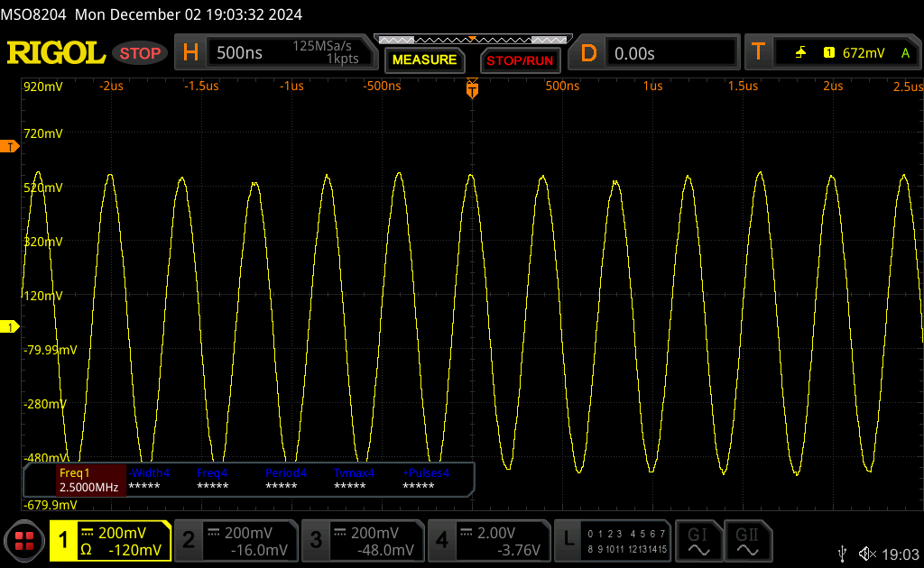This screenshot has height=568, width=924.
Task: Click channel 4 -3.76V offset value
Action: (x=519, y=550)
